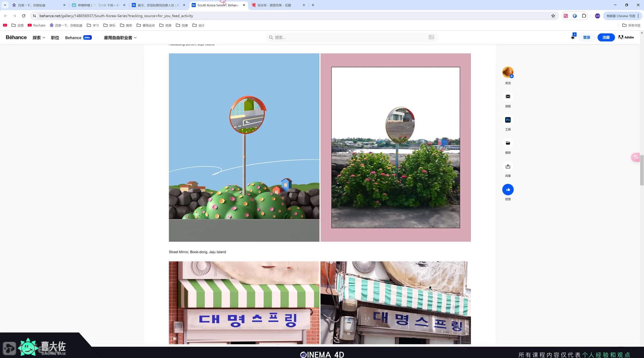Open the 职位 menu item

click(55, 38)
